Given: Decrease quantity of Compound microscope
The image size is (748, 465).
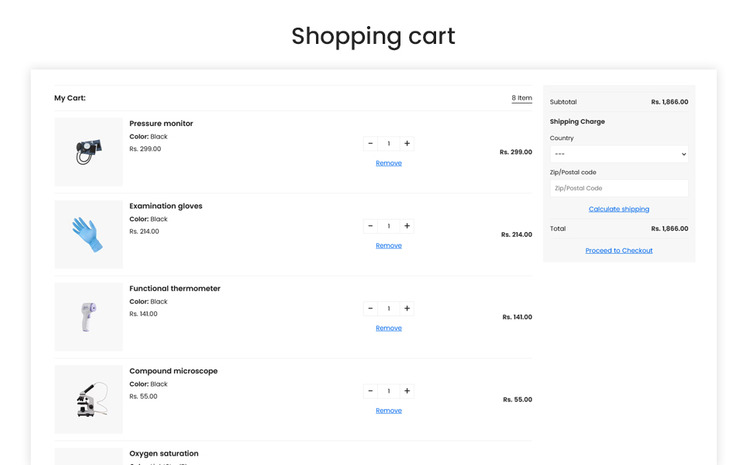Looking at the screenshot, I should [x=370, y=391].
